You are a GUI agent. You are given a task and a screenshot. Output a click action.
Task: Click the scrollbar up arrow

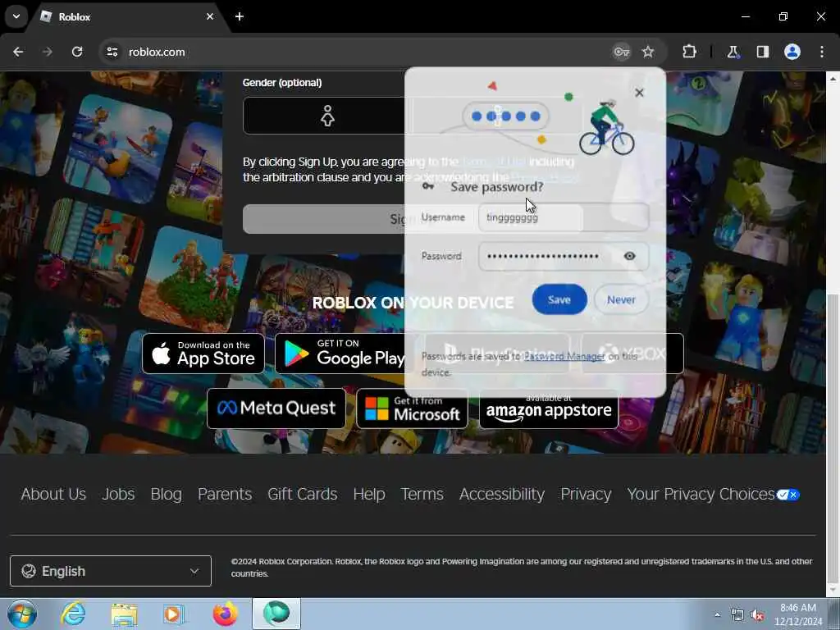pos(833,78)
